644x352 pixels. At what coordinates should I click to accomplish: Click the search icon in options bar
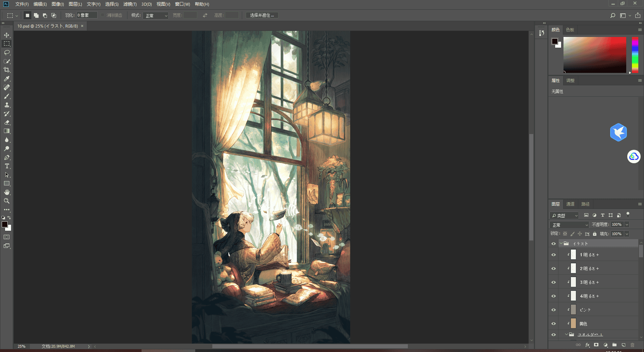tap(613, 15)
